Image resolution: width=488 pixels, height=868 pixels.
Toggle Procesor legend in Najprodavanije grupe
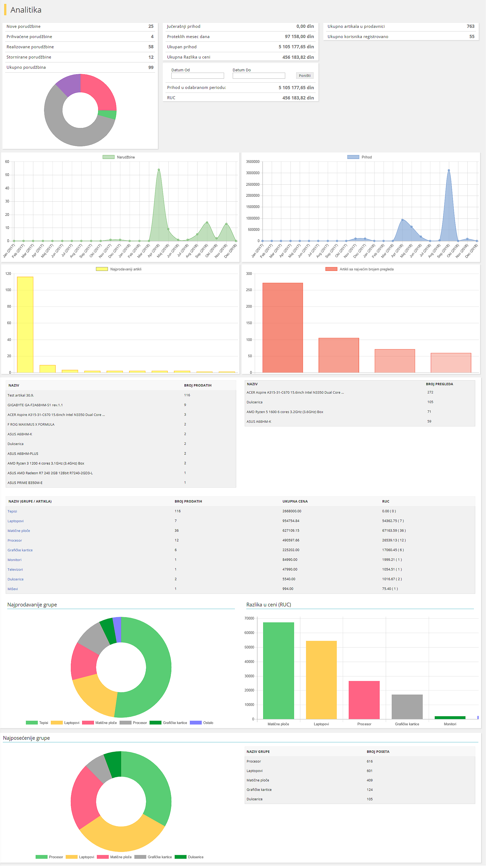pos(134,725)
